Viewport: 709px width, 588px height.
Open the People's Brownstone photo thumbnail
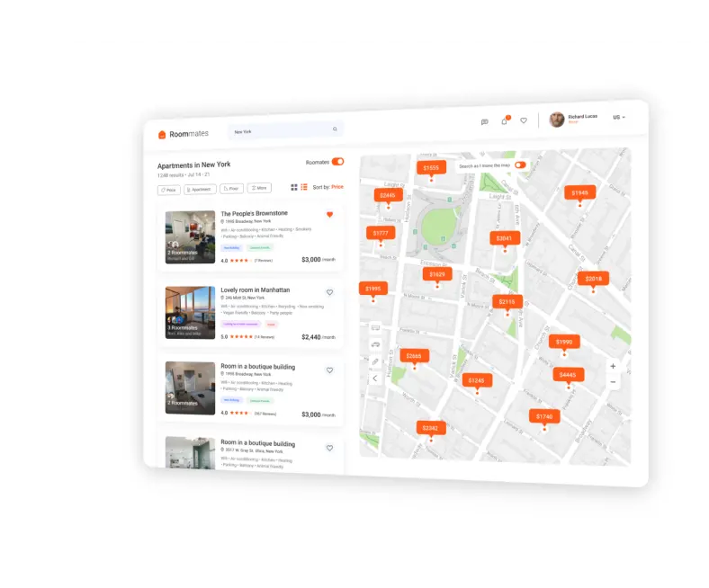[190, 237]
